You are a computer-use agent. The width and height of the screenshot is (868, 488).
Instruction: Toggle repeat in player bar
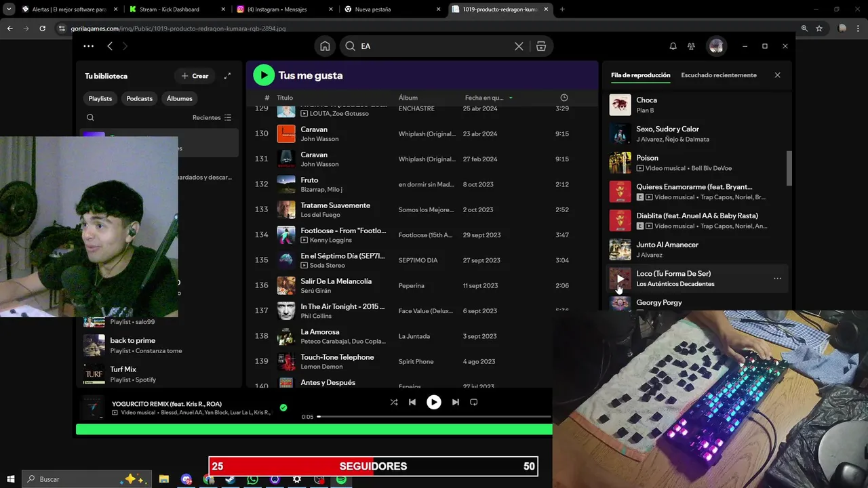tap(474, 402)
